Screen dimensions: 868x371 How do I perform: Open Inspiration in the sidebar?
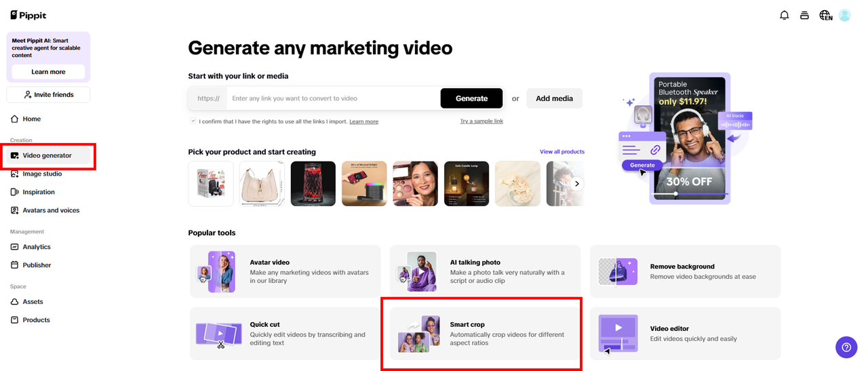point(48,192)
